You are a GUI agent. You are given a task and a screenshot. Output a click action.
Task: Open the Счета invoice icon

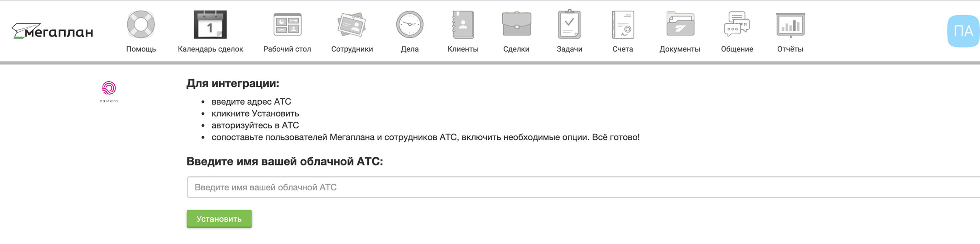623,24
